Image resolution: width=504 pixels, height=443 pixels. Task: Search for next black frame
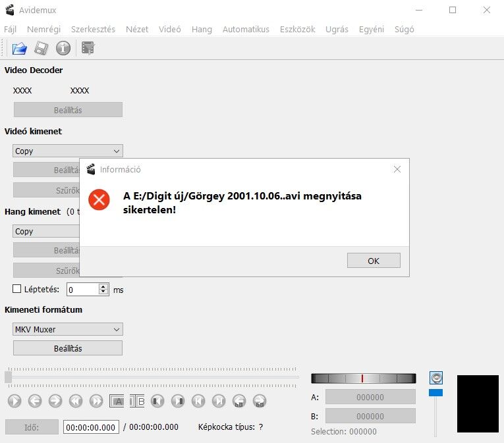(x=178, y=401)
